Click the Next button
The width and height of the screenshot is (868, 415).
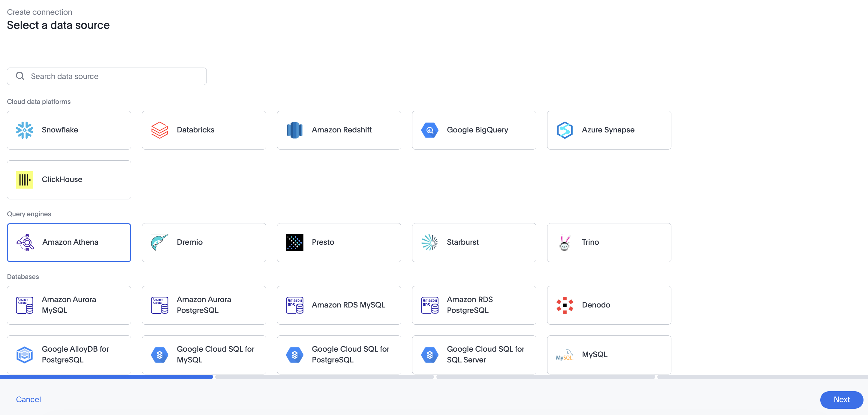click(841, 399)
